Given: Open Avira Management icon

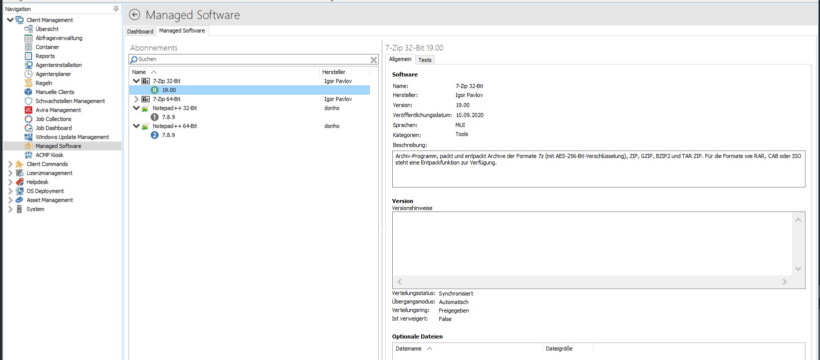Looking at the screenshot, I should tap(29, 110).
